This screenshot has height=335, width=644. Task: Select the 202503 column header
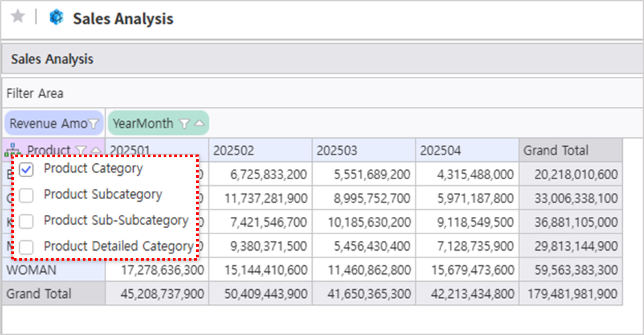point(364,150)
